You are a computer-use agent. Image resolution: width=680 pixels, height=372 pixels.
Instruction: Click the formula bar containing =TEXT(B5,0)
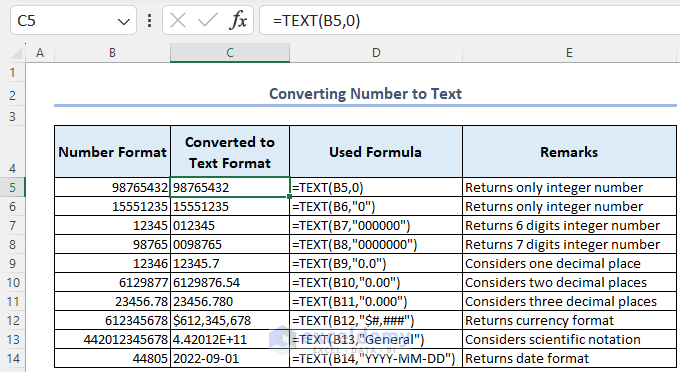click(469, 20)
